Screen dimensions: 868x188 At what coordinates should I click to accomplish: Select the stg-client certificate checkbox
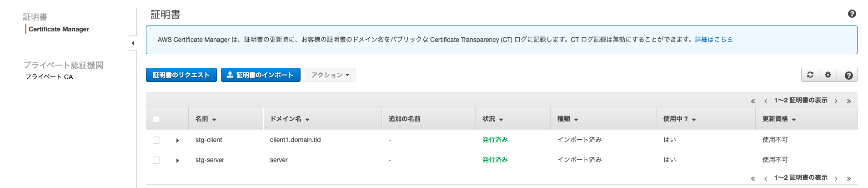click(x=156, y=140)
